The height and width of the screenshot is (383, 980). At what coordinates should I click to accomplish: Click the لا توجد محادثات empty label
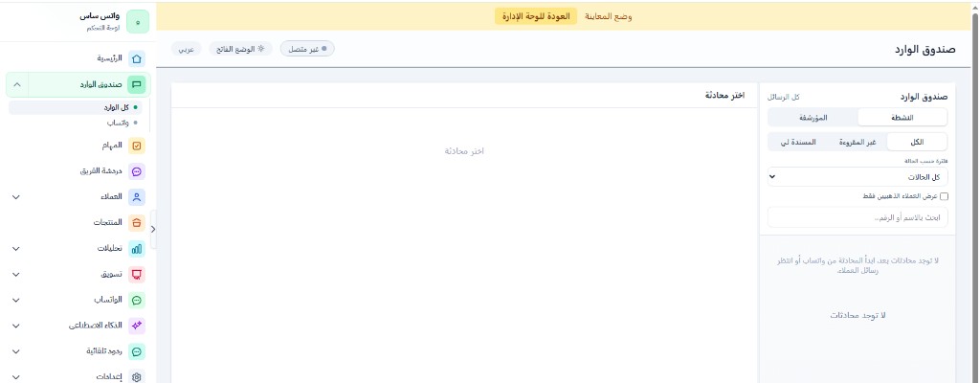pyautogui.click(x=857, y=315)
